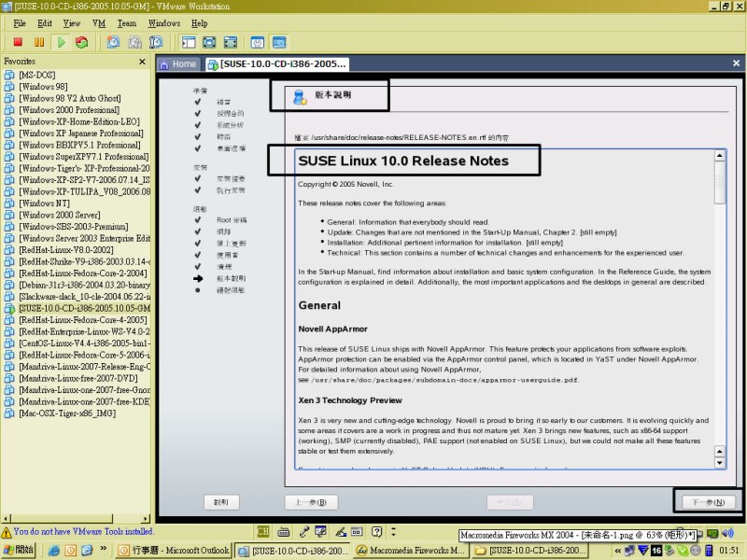Click the help button at installer bottom left
The width and height of the screenshot is (747, 560).
(x=221, y=502)
